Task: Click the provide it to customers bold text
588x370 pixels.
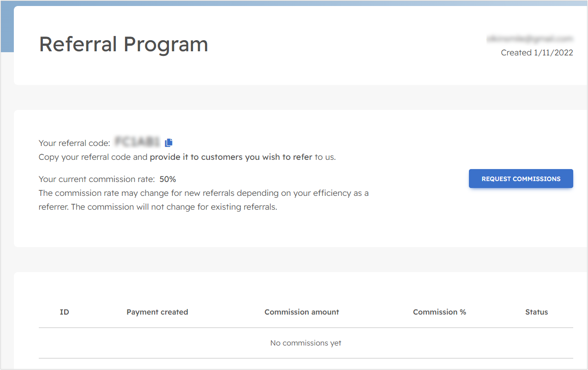Action: [230, 157]
